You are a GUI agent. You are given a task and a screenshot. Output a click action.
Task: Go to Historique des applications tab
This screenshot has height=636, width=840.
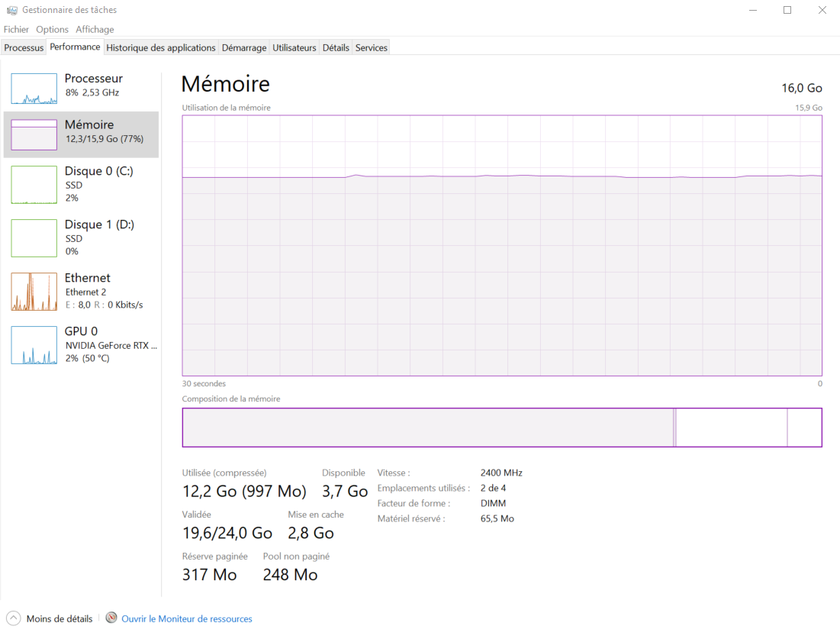(160, 47)
